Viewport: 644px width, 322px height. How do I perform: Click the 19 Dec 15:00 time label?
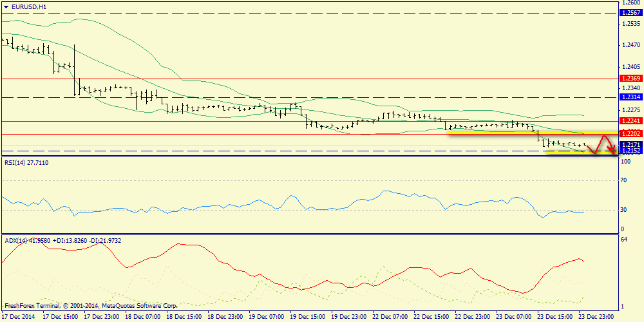307,317
